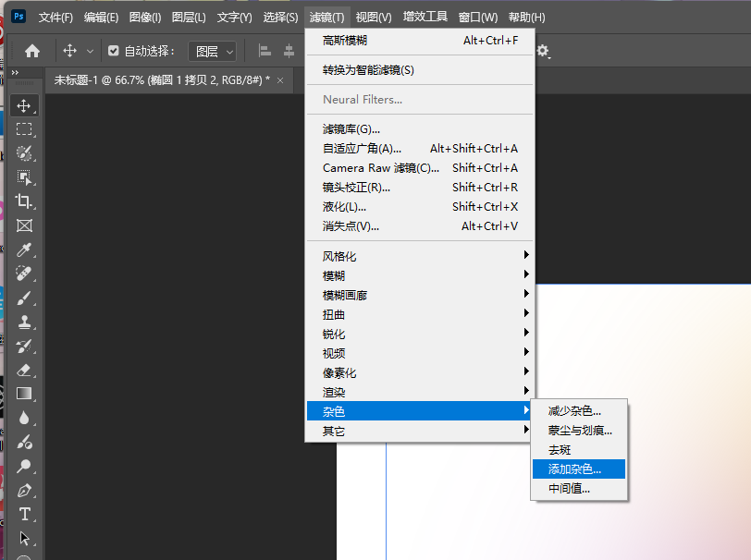751x560 pixels.
Task: Select the Frame tool
Action: coord(24,225)
